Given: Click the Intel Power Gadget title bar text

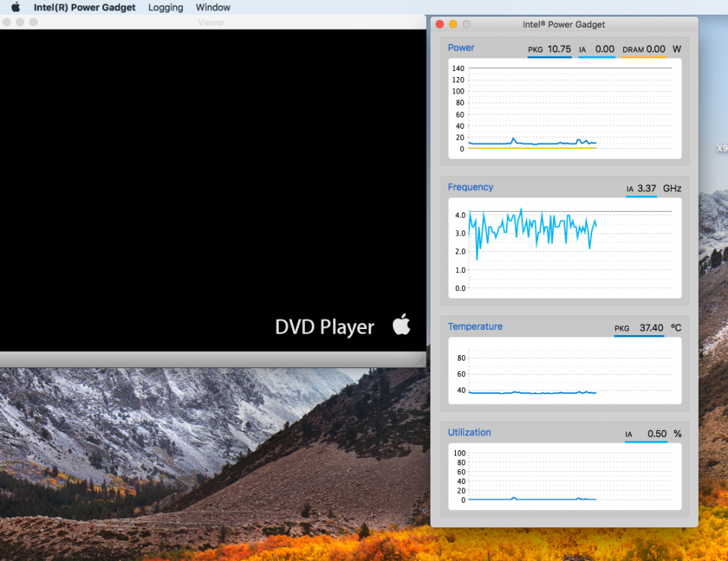Looking at the screenshot, I should (564, 24).
